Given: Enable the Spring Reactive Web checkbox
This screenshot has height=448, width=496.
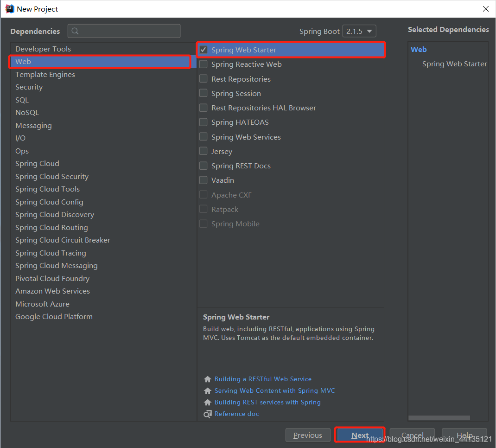Looking at the screenshot, I should click(x=203, y=64).
